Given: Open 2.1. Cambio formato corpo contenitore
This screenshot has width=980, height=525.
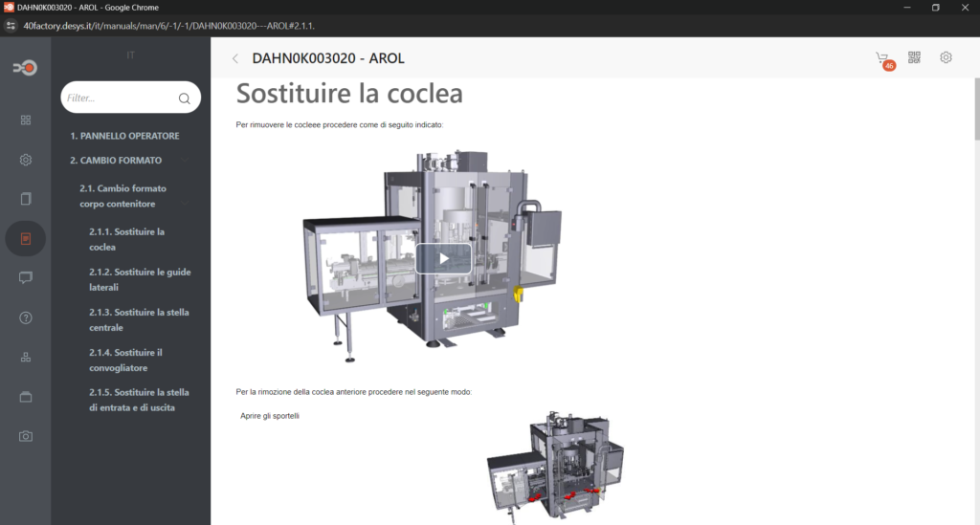Looking at the screenshot, I should (x=122, y=196).
